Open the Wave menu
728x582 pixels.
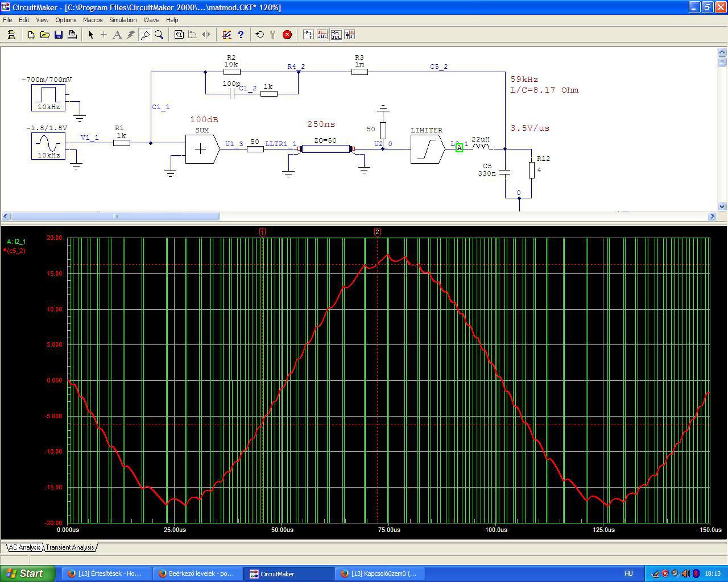(151, 20)
